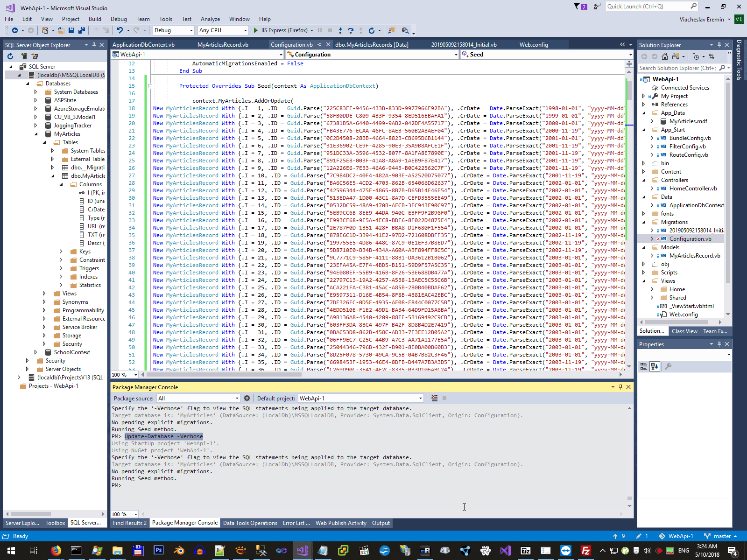Switch to the Output tab

click(x=381, y=523)
